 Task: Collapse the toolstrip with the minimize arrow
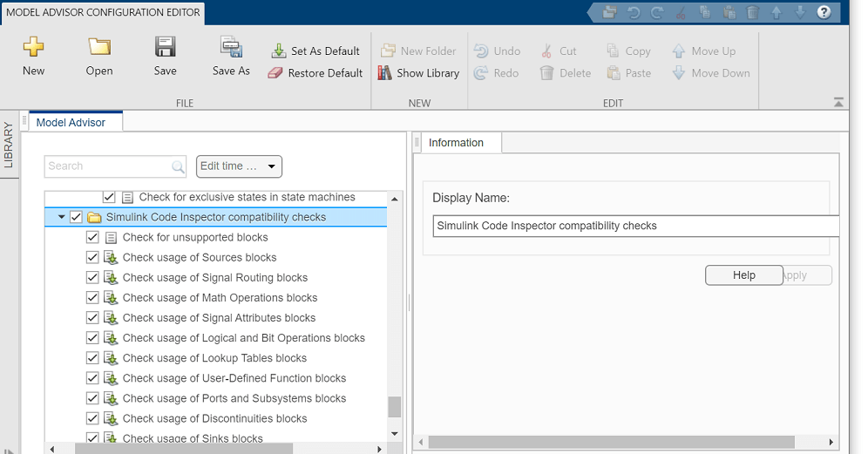[x=838, y=103]
